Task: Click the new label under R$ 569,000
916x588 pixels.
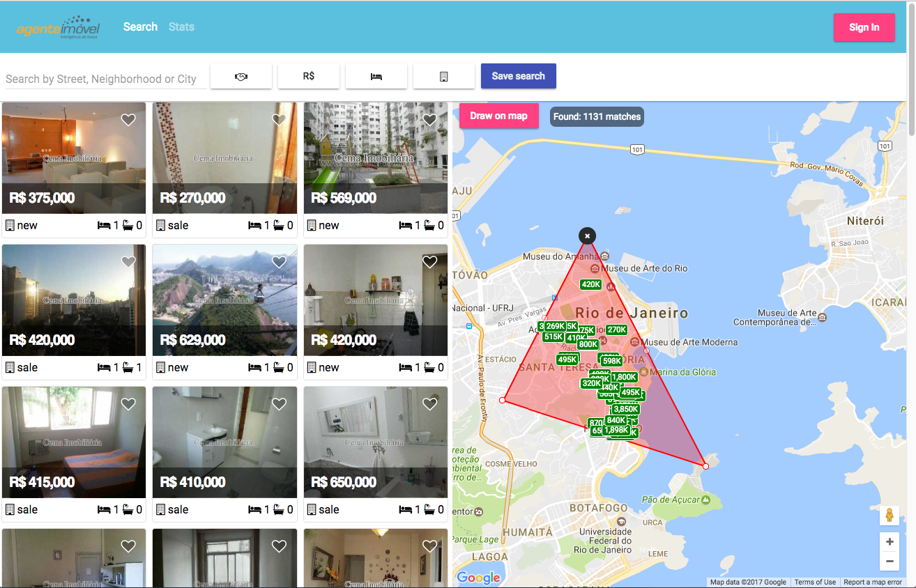Action: pyautogui.click(x=328, y=225)
